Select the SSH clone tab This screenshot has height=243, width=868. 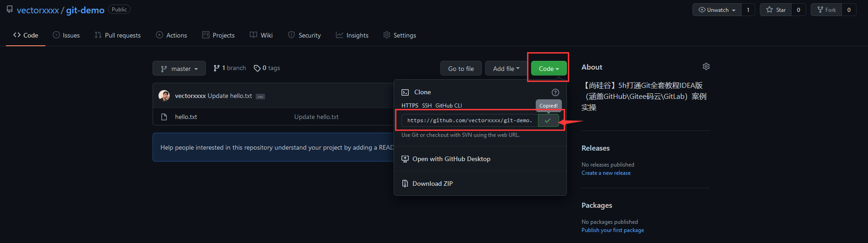[427, 106]
